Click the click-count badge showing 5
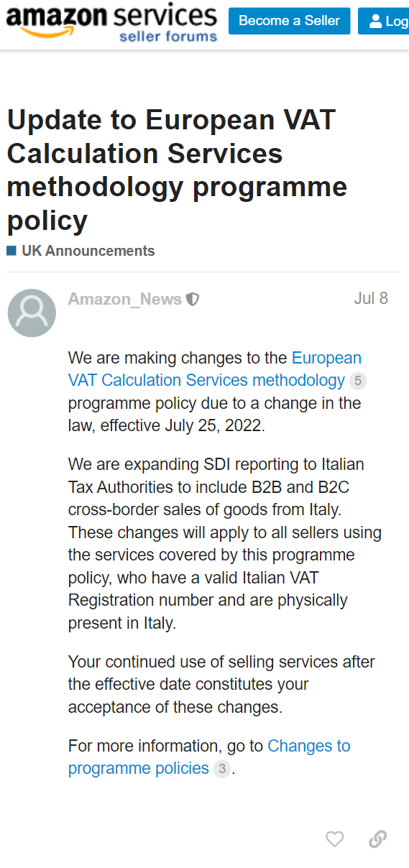The height and width of the screenshot is (868, 409). [x=358, y=381]
